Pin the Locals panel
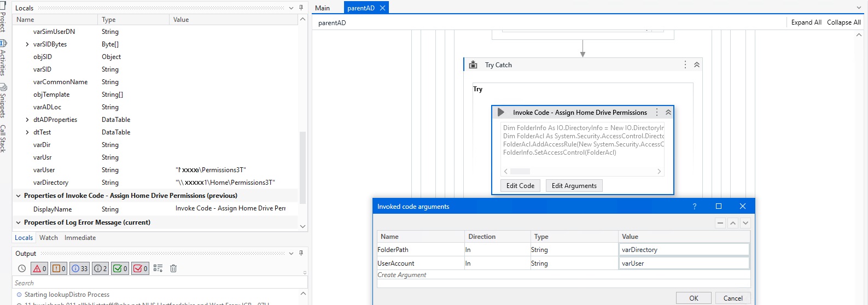 [301, 8]
